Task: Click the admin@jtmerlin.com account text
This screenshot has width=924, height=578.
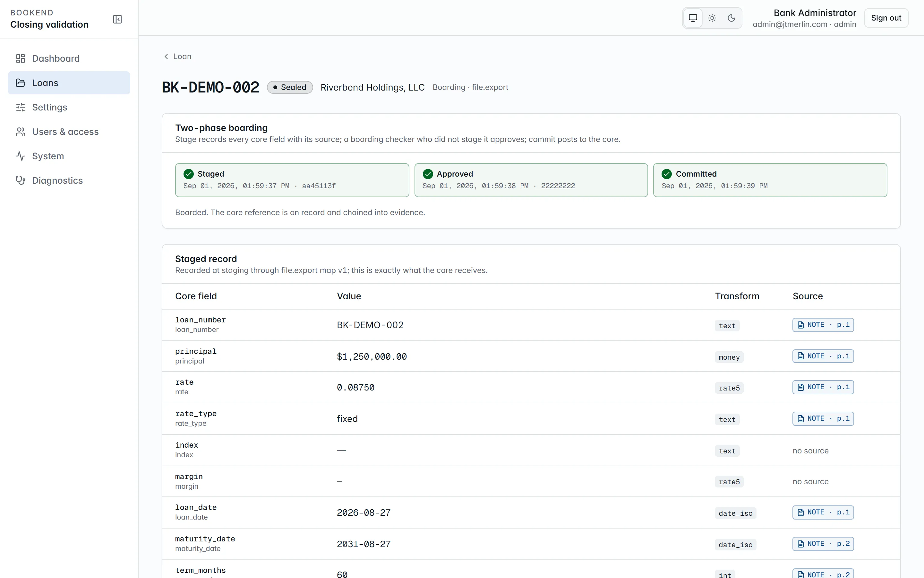Action: (790, 24)
